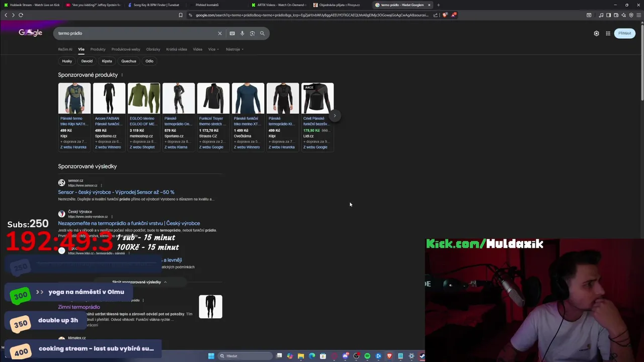The height and width of the screenshot is (362, 644).
Task: Open EGLOO Merino product thumbnail
Action: pyautogui.click(x=143, y=99)
